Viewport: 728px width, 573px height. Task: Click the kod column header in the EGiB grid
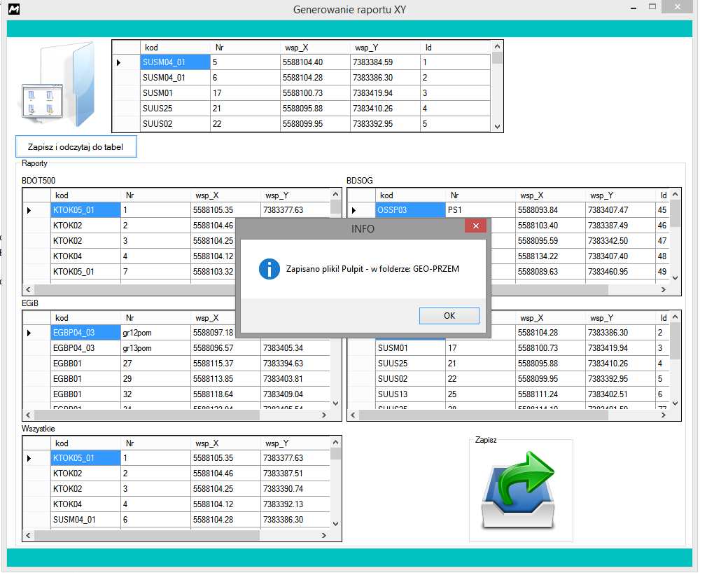pos(85,318)
